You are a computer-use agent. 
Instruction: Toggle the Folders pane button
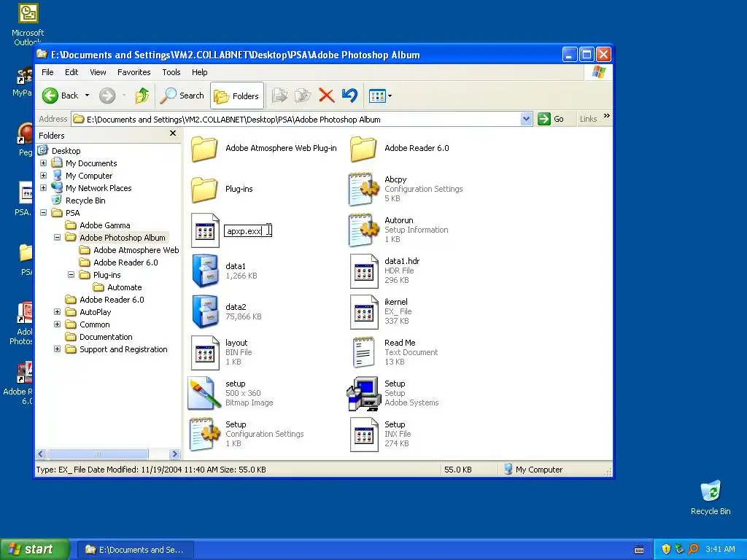(237, 96)
